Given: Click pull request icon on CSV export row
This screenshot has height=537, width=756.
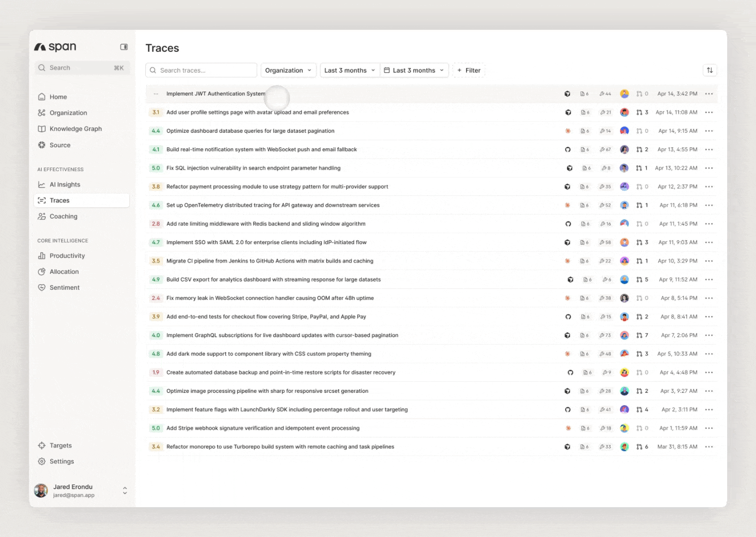Looking at the screenshot, I should [x=639, y=279].
